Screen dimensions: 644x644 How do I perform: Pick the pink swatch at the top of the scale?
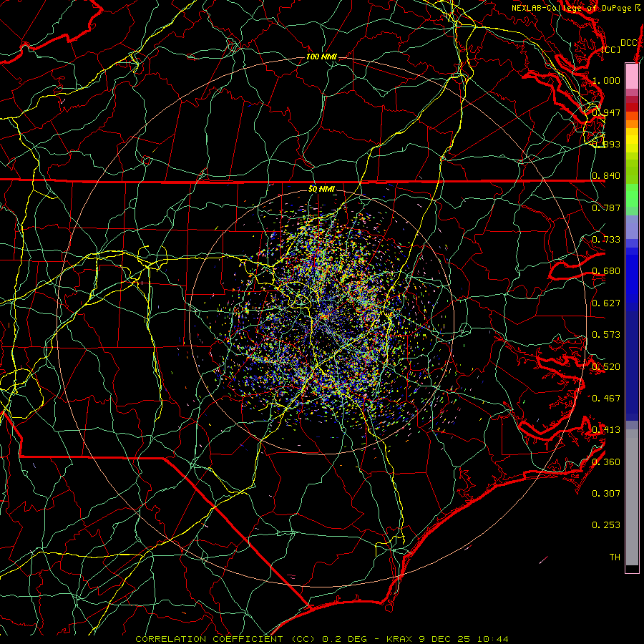(632, 76)
